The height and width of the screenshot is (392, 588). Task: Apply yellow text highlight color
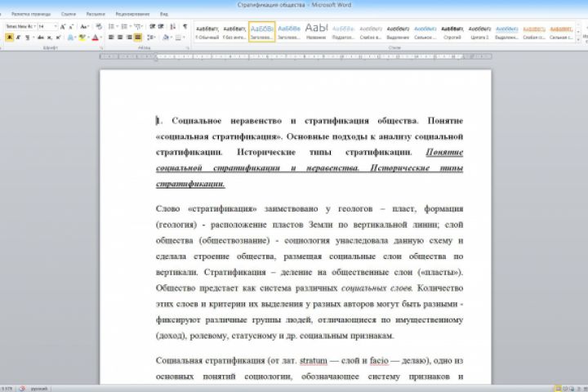[x=82, y=37]
